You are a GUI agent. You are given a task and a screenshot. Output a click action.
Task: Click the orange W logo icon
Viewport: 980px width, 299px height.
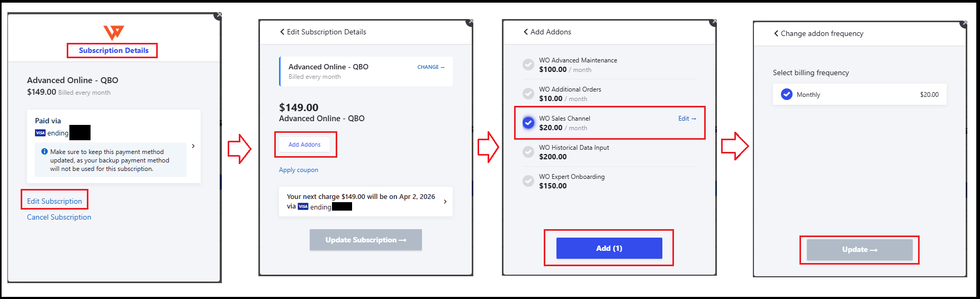pos(113,33)
